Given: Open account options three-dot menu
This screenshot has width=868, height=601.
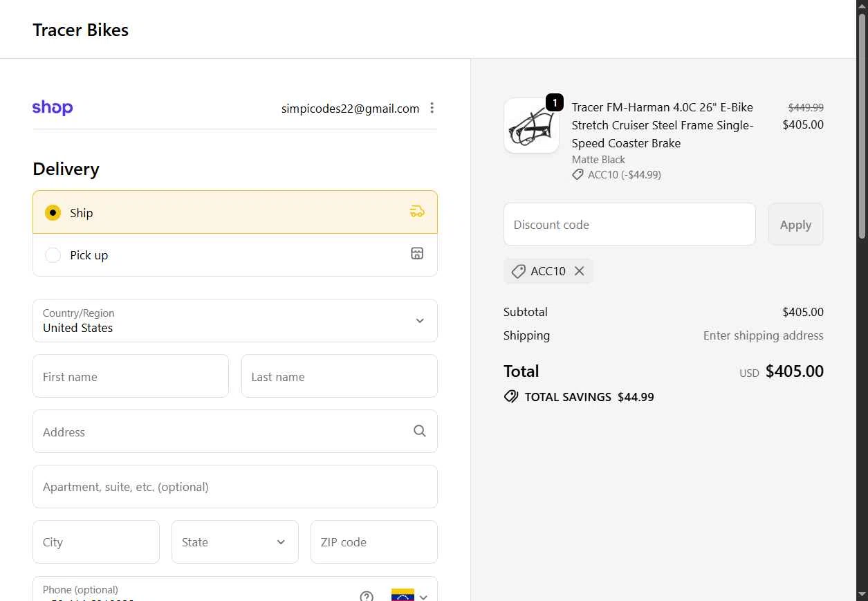Looking at the screenshot, I should [432, 108].
